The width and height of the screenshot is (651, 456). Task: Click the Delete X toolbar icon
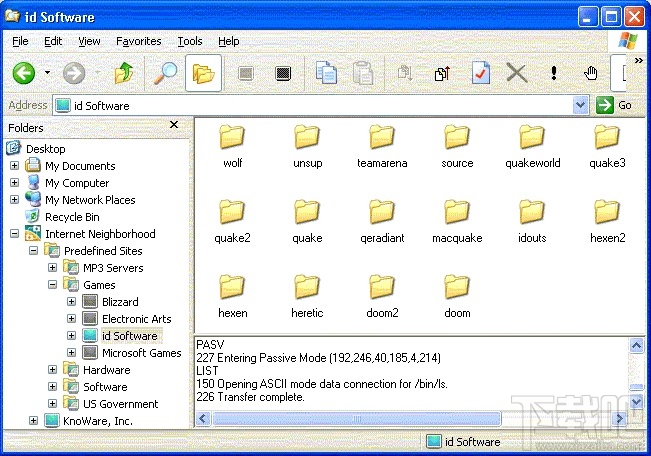click(x=516, y=73)
